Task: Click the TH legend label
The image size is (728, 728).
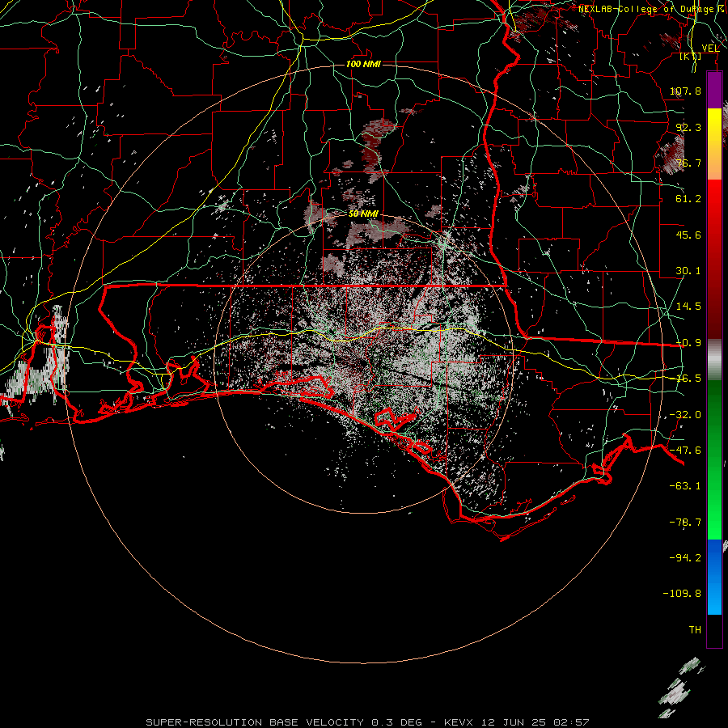Action: tap(695, 630)
